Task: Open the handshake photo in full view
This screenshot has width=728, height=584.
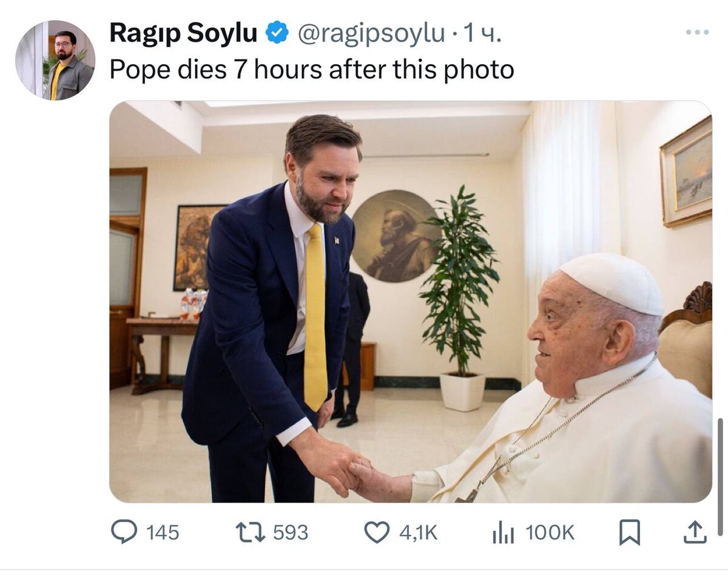Action: [410, 302]
